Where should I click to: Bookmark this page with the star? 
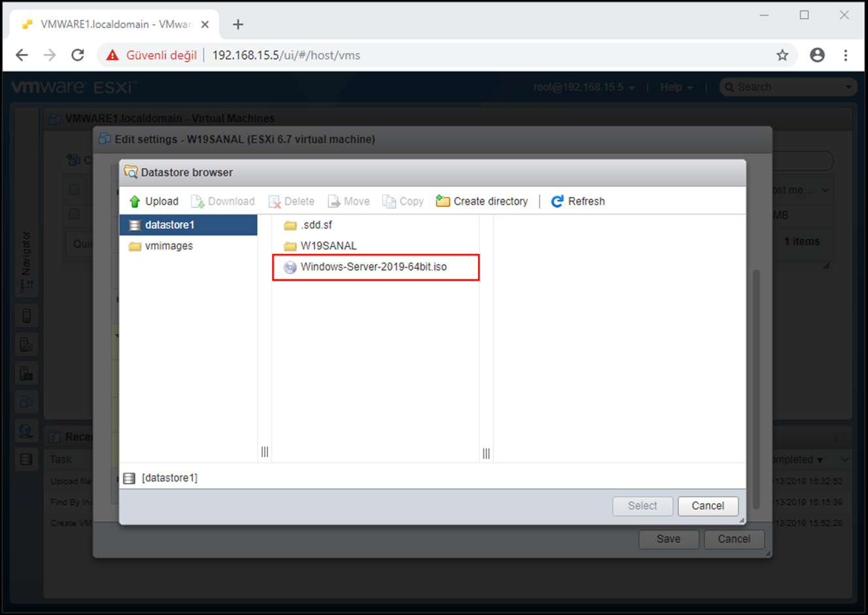point(782,55)
